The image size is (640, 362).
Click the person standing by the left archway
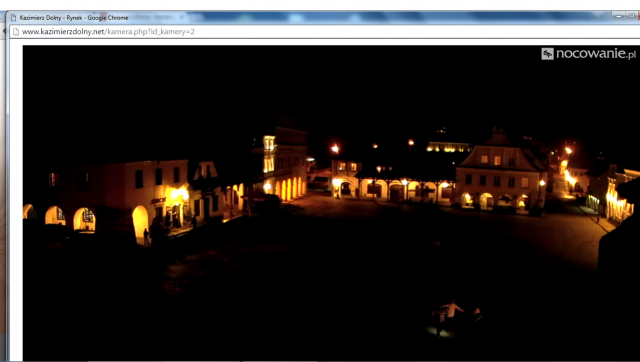(146, 236)
